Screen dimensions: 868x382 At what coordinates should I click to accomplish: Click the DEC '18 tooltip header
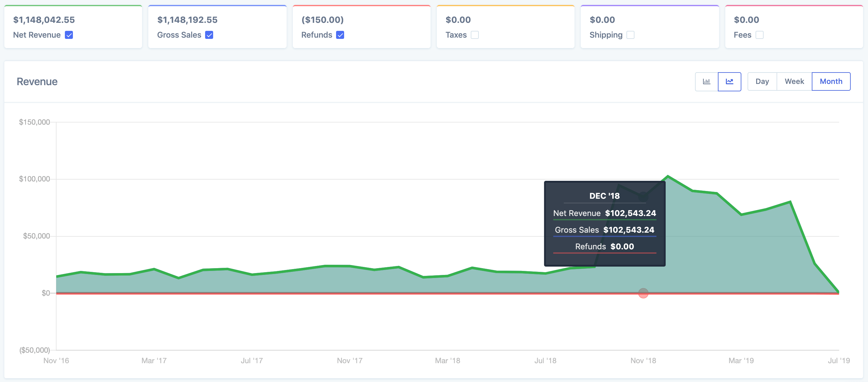(604, 196)
